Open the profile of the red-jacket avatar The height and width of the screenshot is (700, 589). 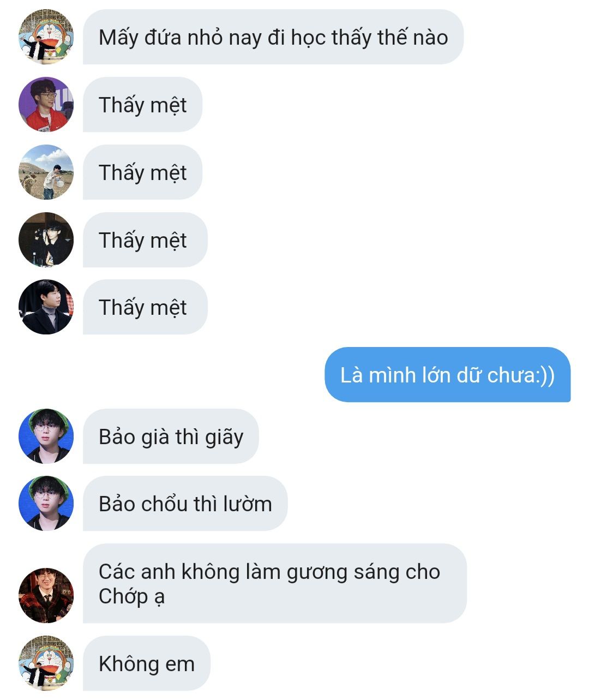click(46, 104)
